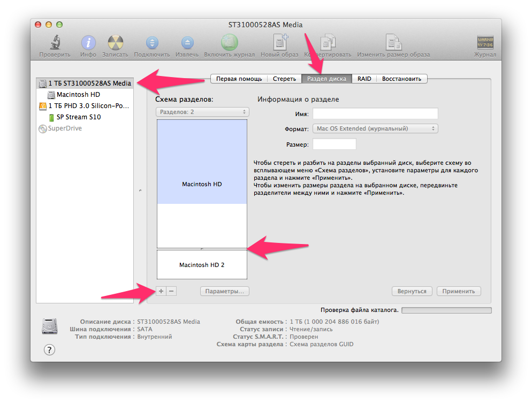Click the Конвертировать toolbar icon
Viewport: 532px width, 404px height.
click(x=328, y=42)
